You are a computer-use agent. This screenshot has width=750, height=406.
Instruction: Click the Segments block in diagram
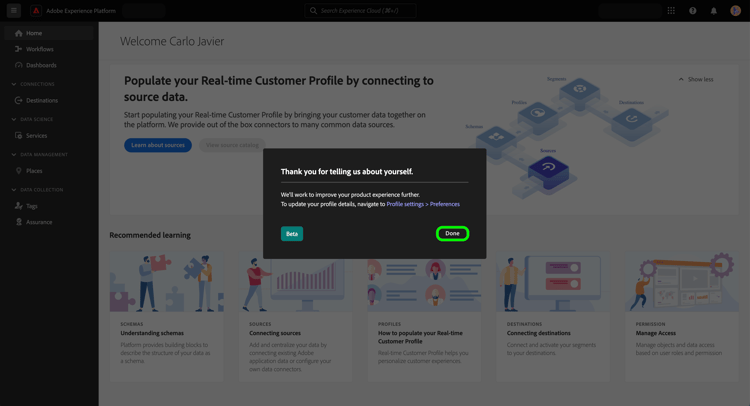[579, 92]
